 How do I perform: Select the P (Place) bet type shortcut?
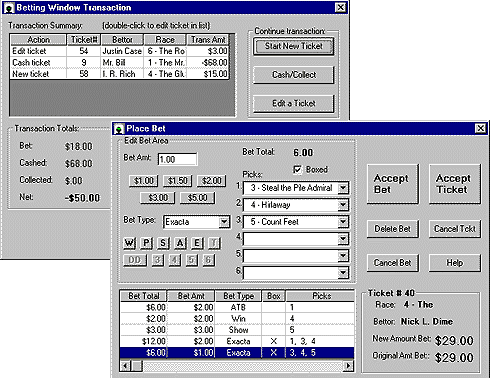146,243
